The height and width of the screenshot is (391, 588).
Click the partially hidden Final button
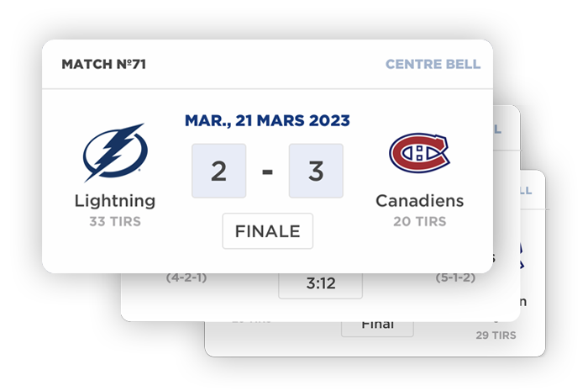coord(376,325)
